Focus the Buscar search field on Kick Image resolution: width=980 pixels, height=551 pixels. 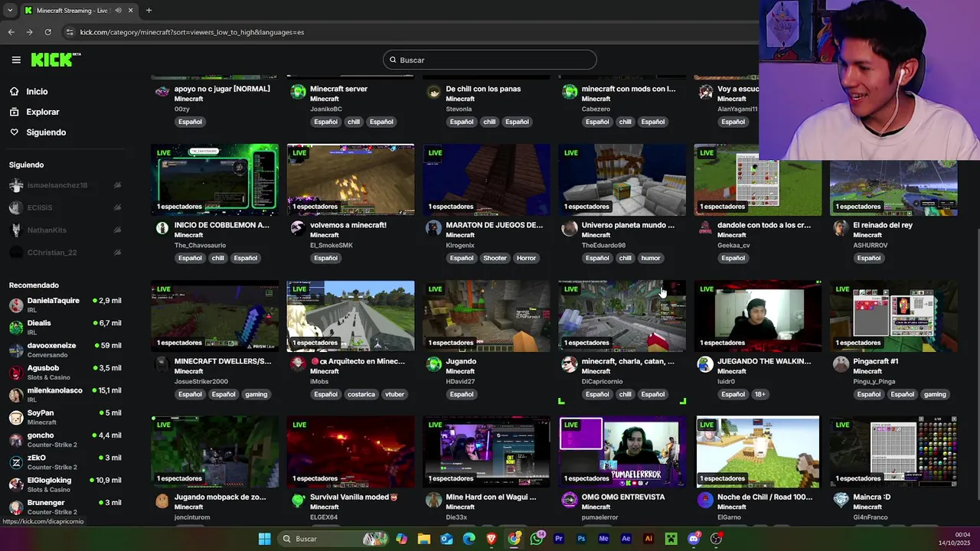click(x=490, y=60)
